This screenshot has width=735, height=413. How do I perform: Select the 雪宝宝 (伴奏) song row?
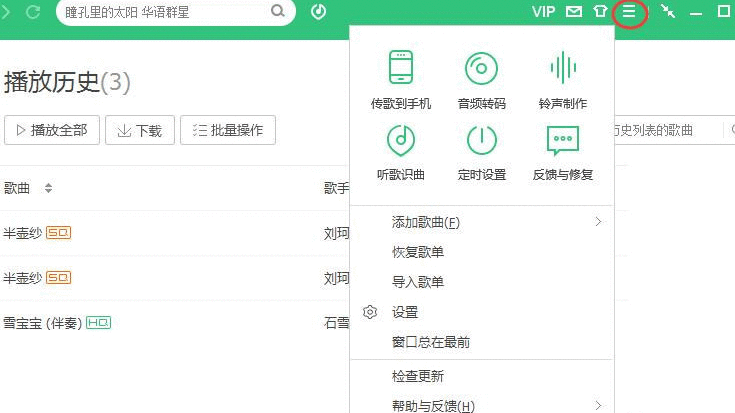click(175, 323)
